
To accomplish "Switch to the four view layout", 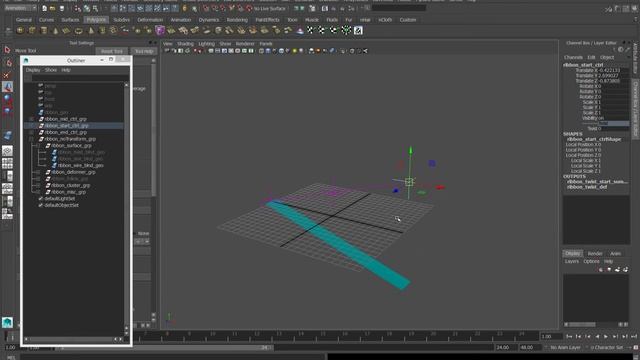I will coord(7,164).
